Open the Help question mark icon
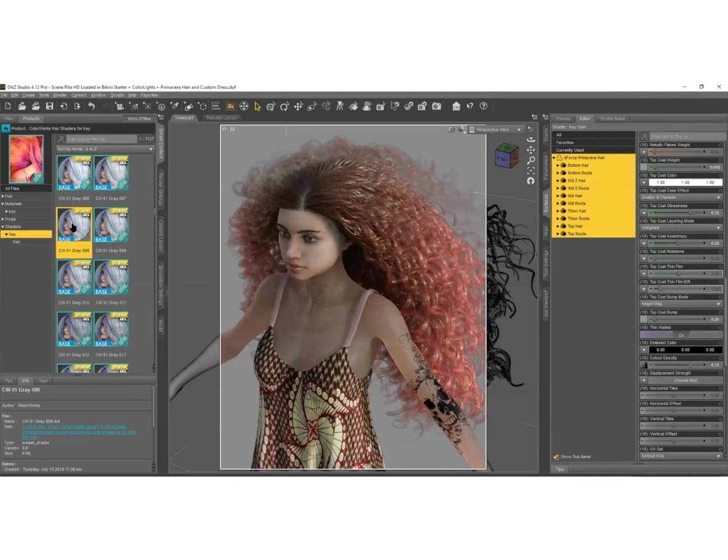The height and width of the screenshot is (560, 728). pyautogui.click(x=483, y=106)
